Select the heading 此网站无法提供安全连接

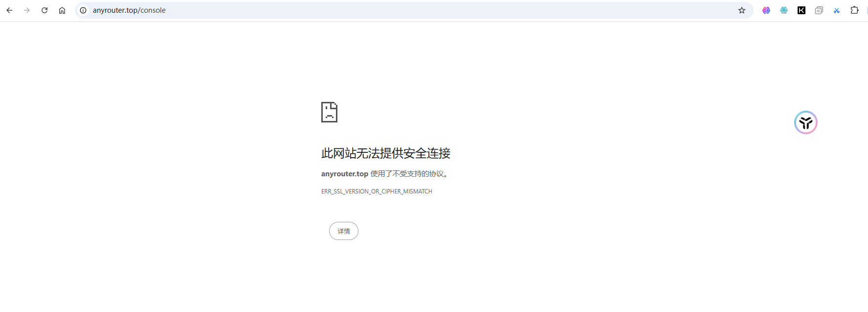pyautogui.click(x=386, y=153)
